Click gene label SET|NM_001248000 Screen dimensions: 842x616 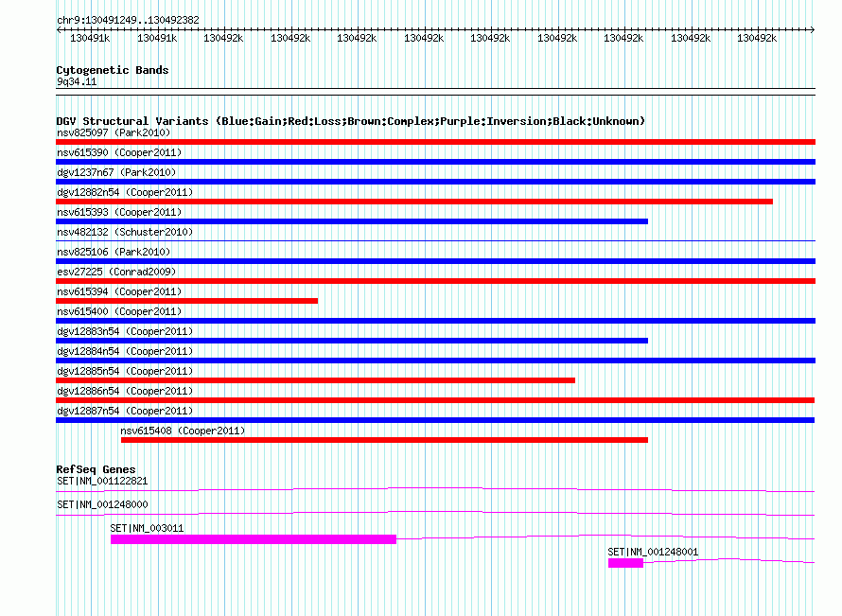pos(102,504)
